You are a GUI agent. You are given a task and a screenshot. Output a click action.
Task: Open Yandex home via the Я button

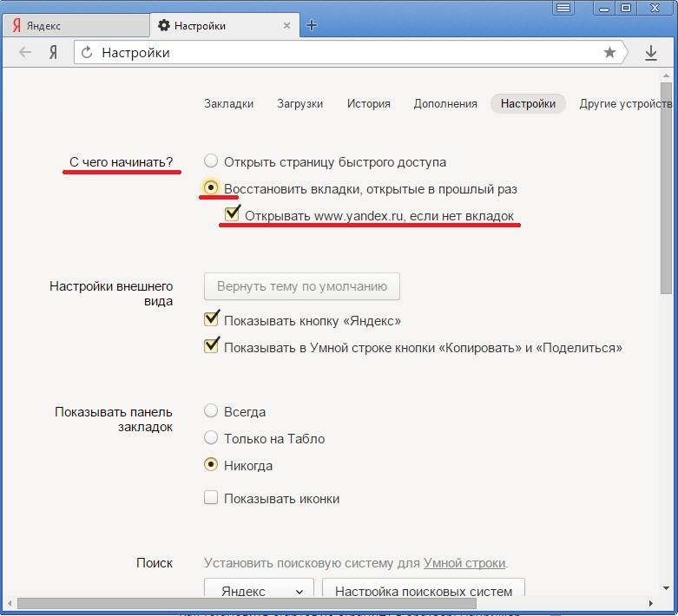(53, 52)
